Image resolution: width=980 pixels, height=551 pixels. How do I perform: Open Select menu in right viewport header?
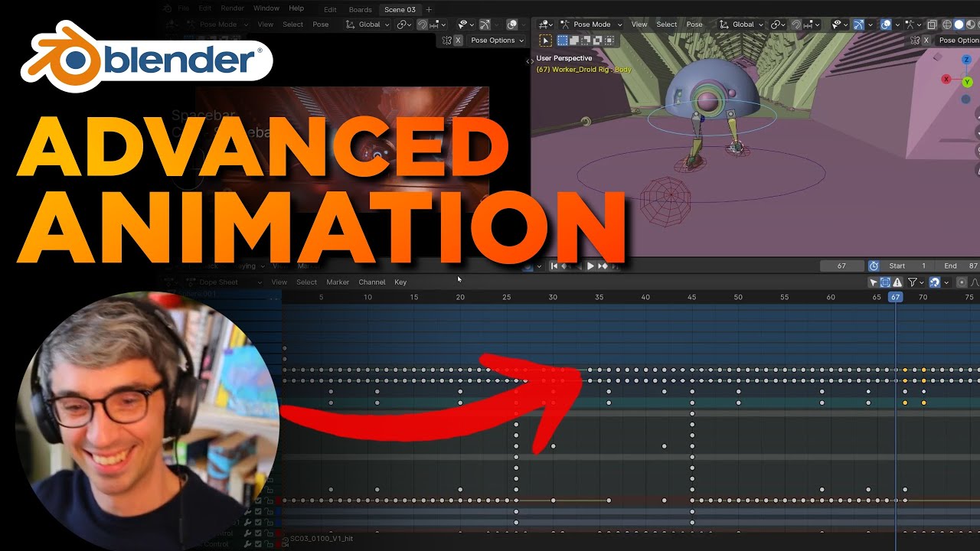click(x=667, y=24)
